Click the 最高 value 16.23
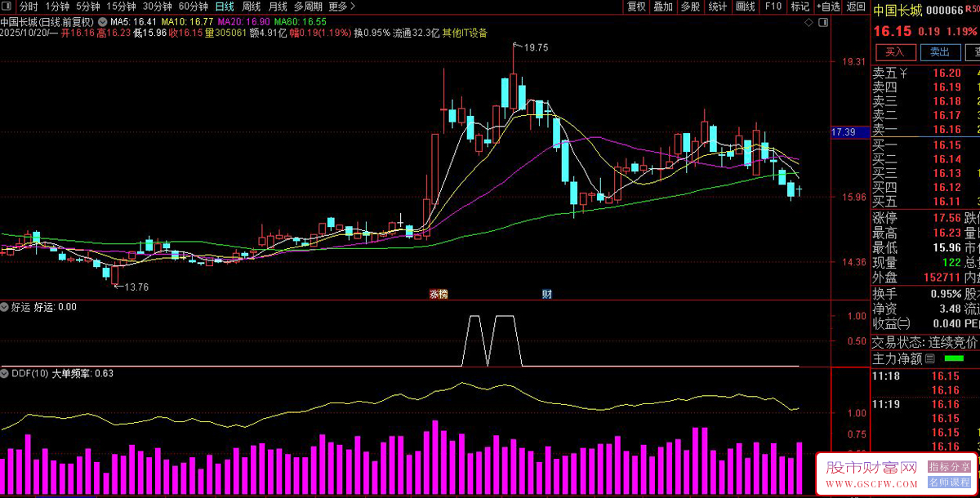Screen dimensions: 980x498 coord(947,233)
